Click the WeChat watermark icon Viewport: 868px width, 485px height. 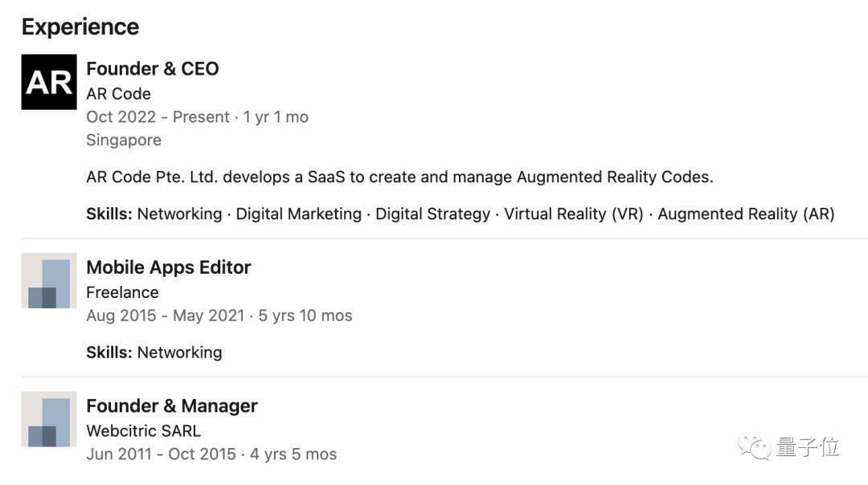coord(755,446)
